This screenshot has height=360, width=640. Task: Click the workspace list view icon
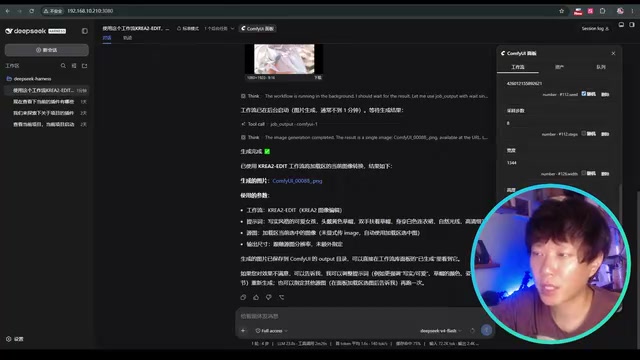(74, 66)
